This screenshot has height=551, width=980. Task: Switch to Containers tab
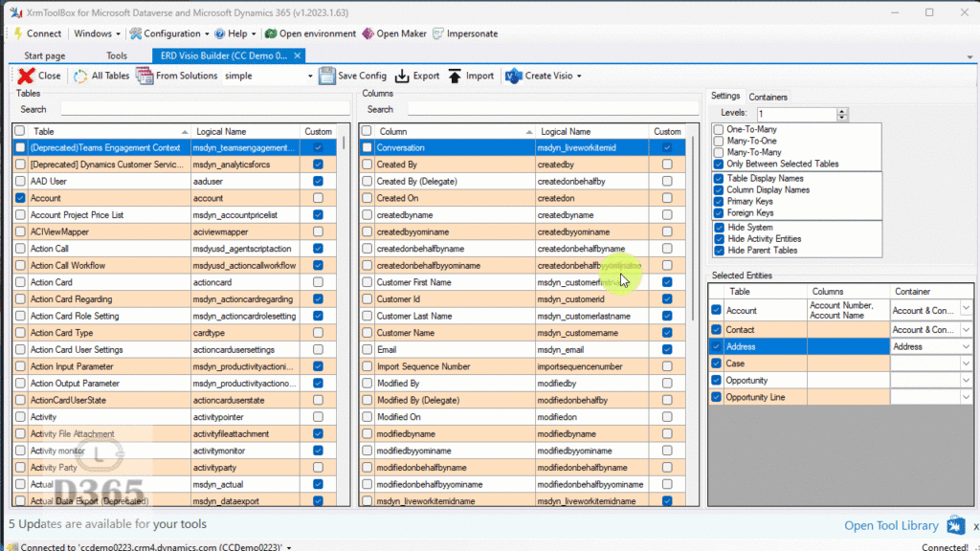point(768,97)
